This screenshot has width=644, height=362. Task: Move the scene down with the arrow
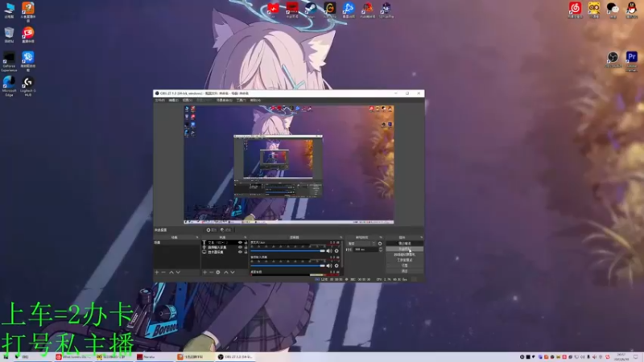click(x=178, y=272)
